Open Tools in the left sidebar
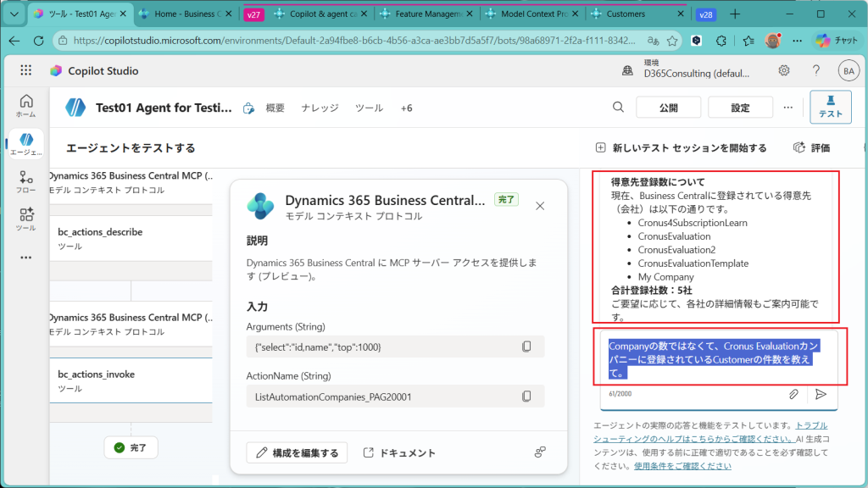The image size is (868, 488). (x=25, y=219)
